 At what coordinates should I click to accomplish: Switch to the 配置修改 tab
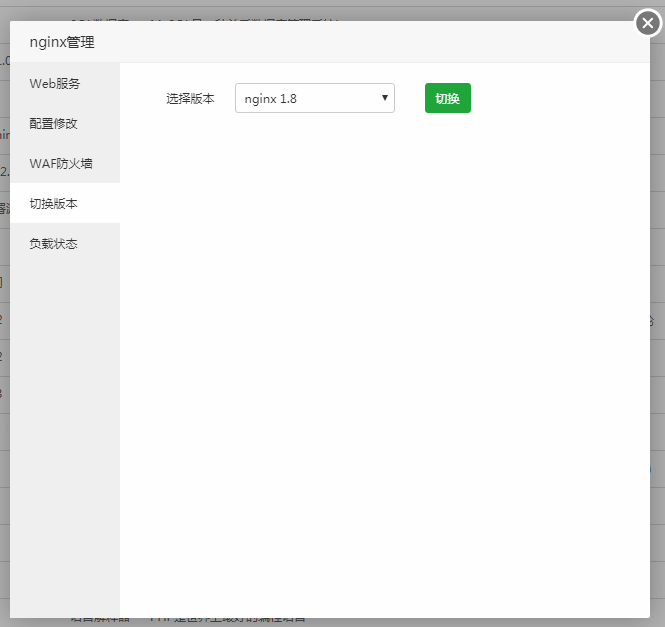[x=54, y=123]
